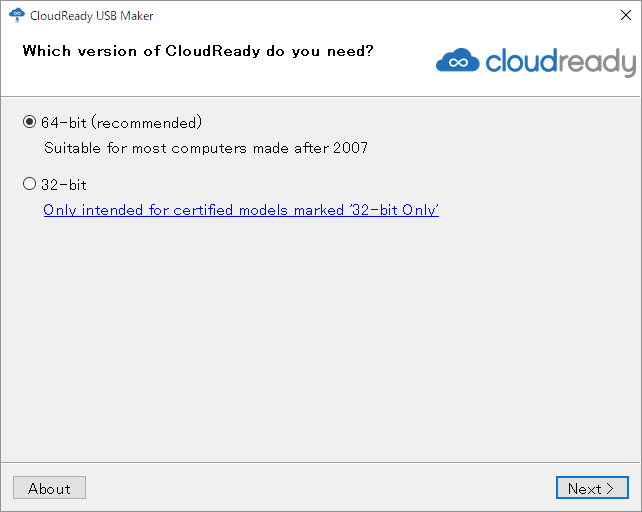Open the About dialog

(49, 487)
